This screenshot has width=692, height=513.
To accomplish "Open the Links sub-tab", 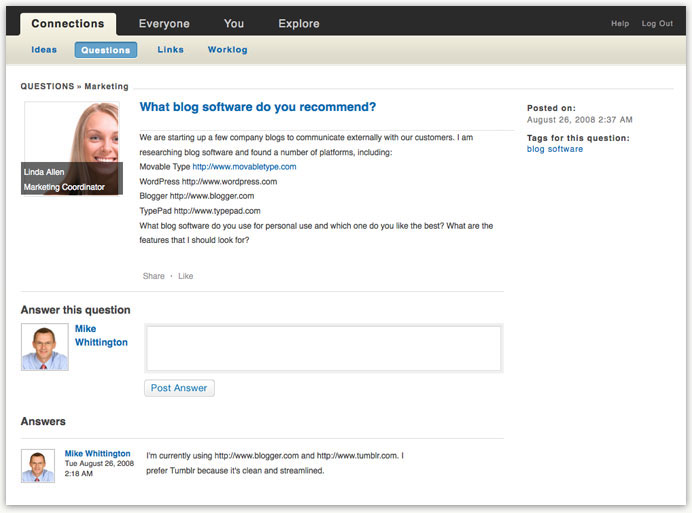I will point(170,50).
